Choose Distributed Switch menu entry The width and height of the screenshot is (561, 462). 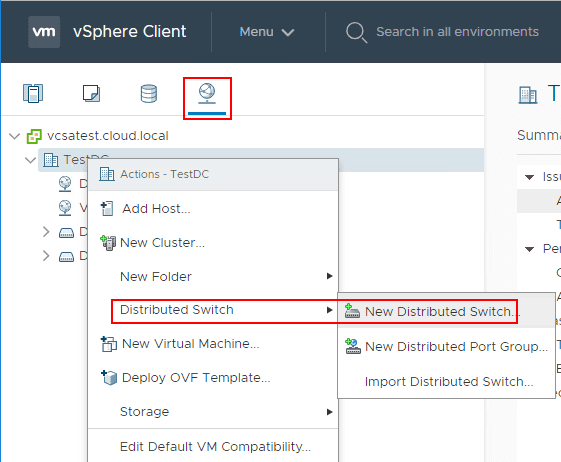tap(213, 310)
